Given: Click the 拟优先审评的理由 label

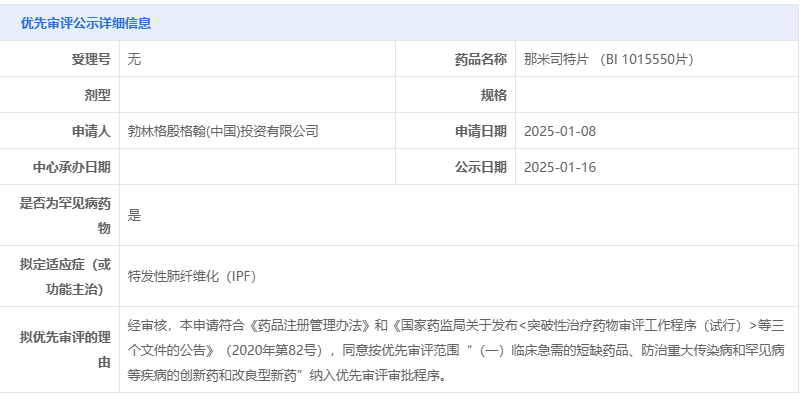Looking at the screenshot, I should (65, 350).
